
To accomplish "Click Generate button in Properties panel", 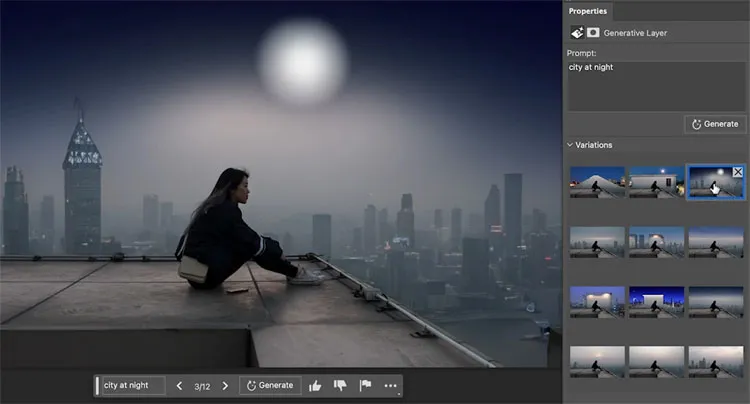I will (x=714, y=124).
